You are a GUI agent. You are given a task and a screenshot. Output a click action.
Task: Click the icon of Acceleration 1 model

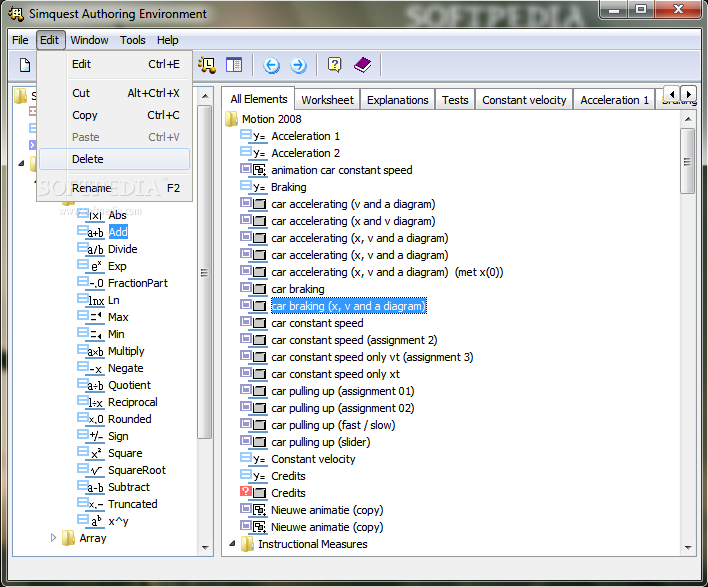[253, 136]
